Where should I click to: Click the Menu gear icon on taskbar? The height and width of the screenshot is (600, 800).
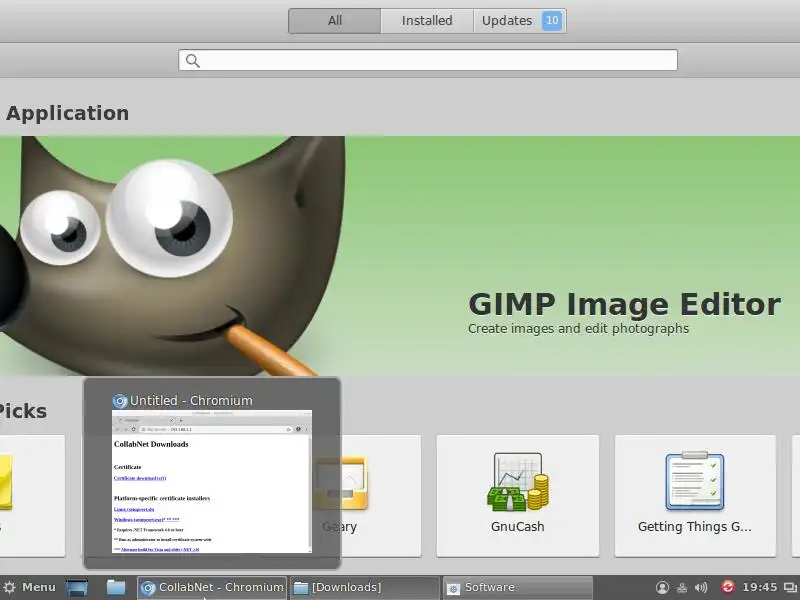[9, 588]
